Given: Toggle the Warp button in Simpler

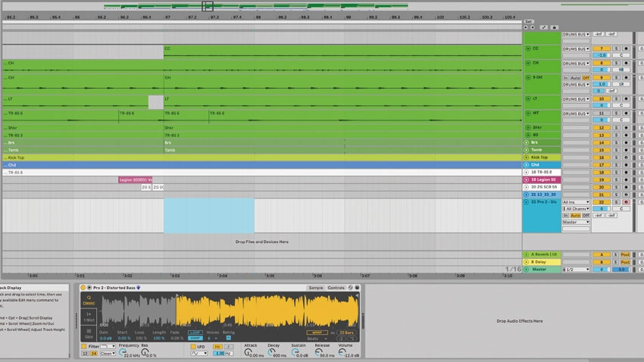Looking at the screenshot, I should click(x=317, y=332).
